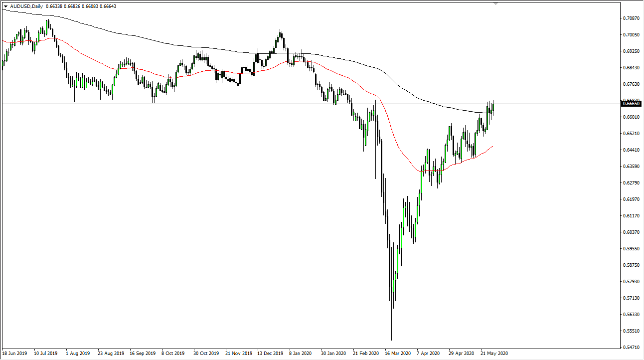
Task: Click the small gray scroll marker above the chart
Action: point(495,4)
